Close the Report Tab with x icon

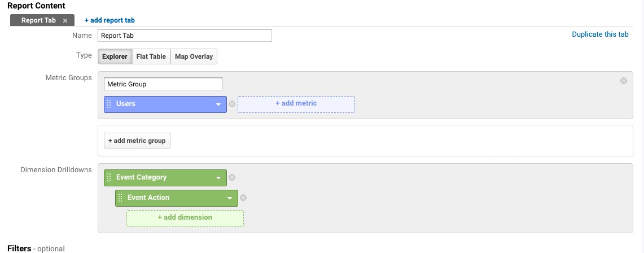point(65,20)
